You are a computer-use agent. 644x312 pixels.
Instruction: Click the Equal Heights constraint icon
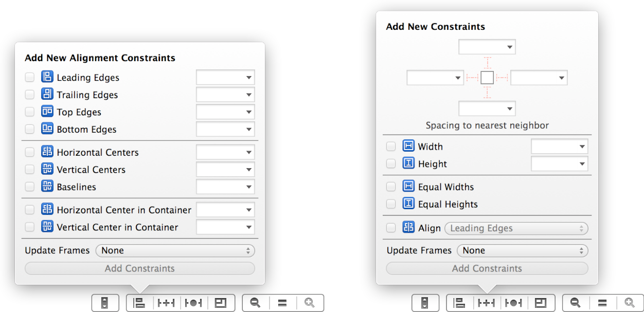(x=408, y=204)
